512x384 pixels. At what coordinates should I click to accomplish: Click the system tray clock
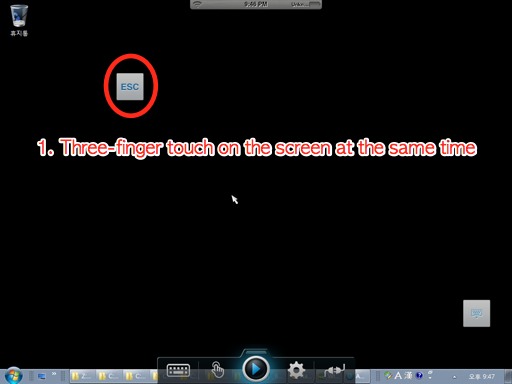pos(482,377)
